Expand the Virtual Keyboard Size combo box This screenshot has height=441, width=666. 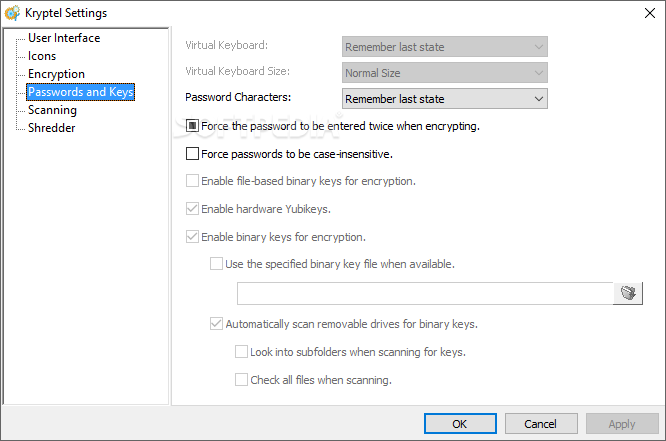point(445,73)
